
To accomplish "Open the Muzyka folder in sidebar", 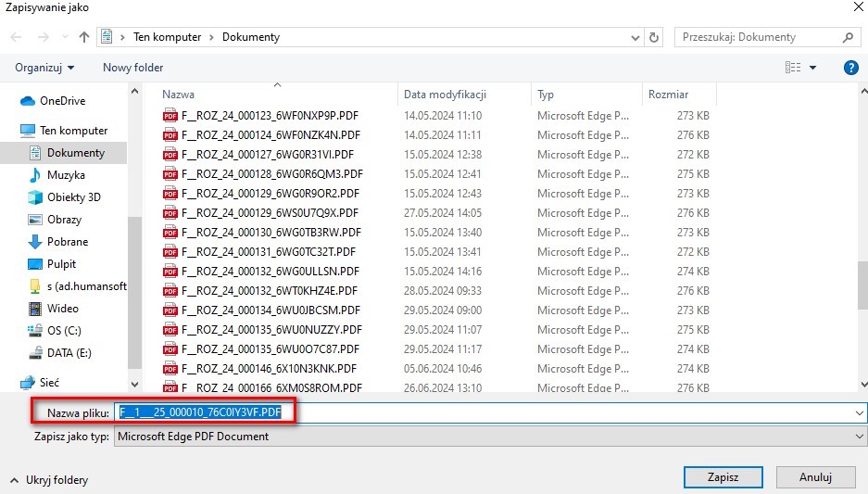I will [66, 175].
